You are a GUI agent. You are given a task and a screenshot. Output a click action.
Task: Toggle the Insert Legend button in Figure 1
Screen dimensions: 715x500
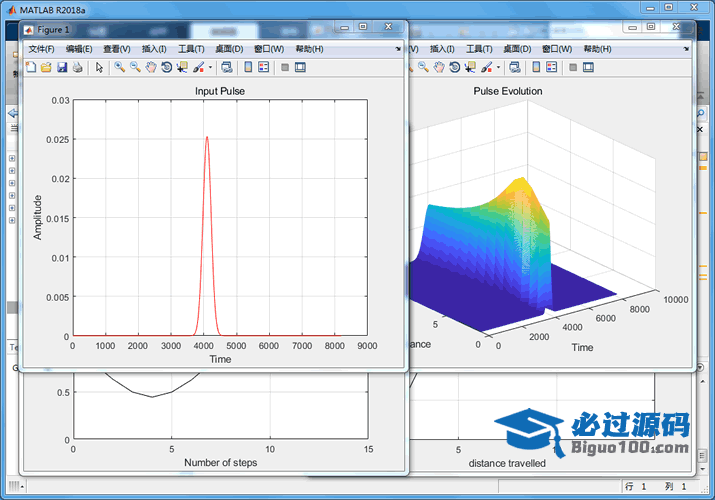pyautogui.click(x=264, y=67)
